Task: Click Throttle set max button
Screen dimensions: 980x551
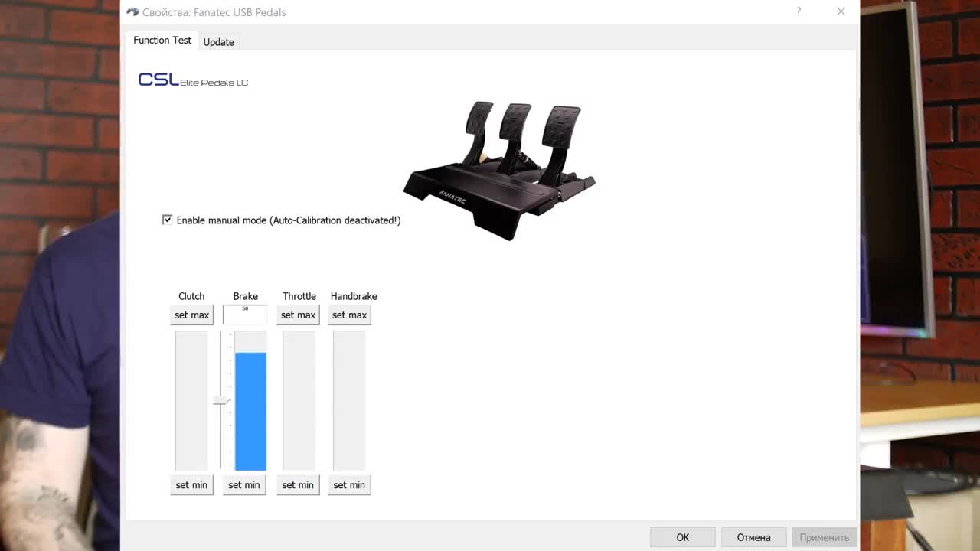Action: coord(298,315)
